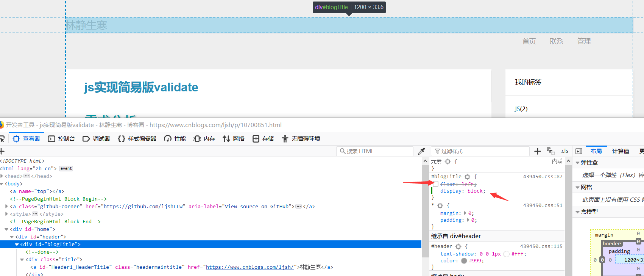Expand ellipsis badge in github-corner anchor
The image size is (644, 276).
tap(299, 206)
